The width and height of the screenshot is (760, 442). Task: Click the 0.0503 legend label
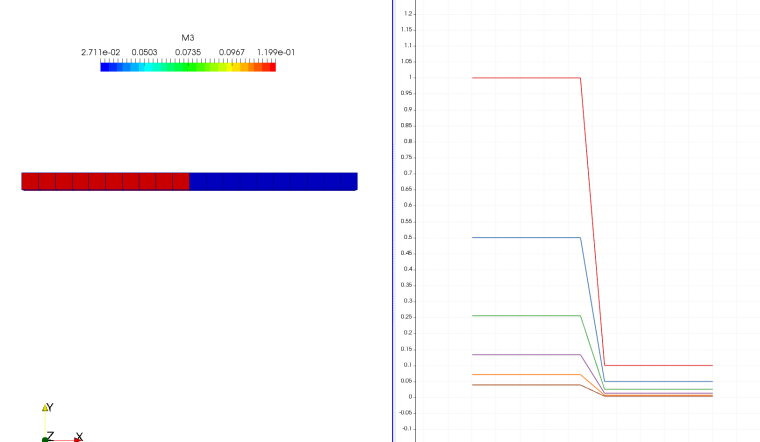[x=144, y=52]
